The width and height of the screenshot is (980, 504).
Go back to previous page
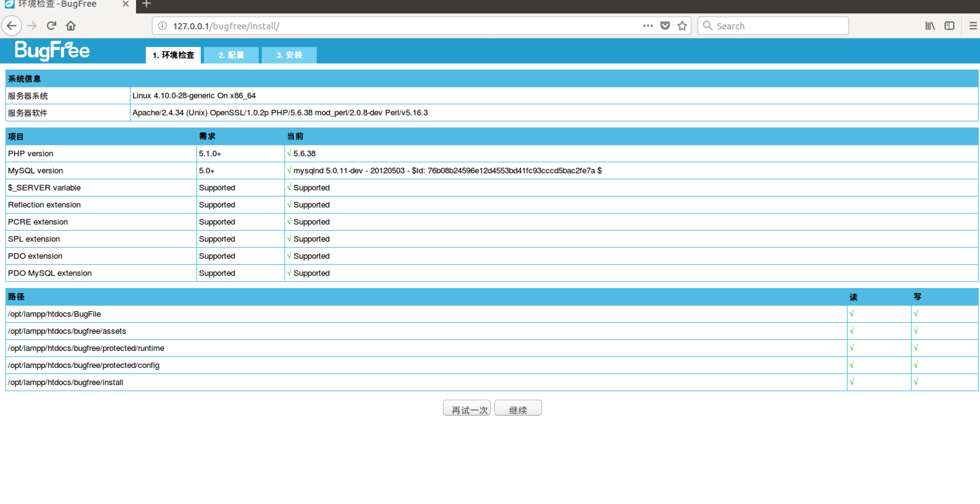[x=12, y=26]
